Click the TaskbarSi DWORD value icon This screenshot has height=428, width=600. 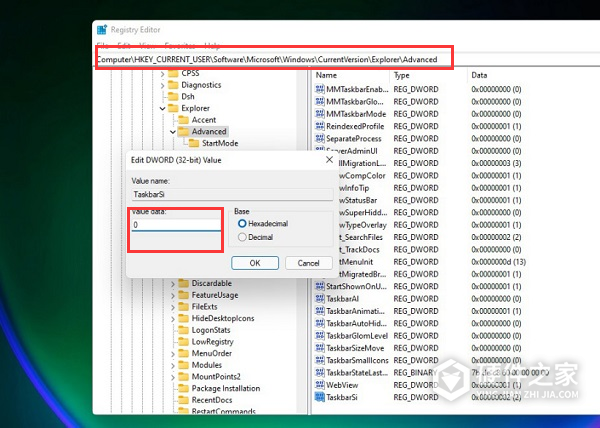click(320, 397)
